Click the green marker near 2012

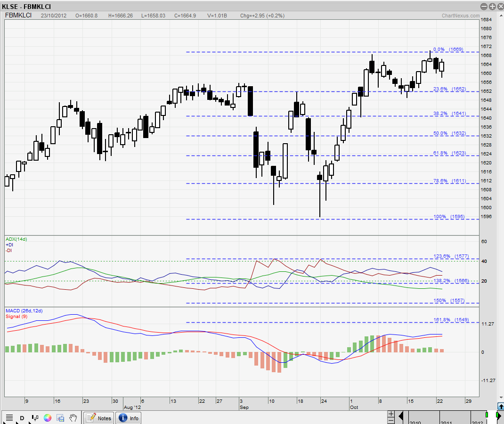(487, 415)
